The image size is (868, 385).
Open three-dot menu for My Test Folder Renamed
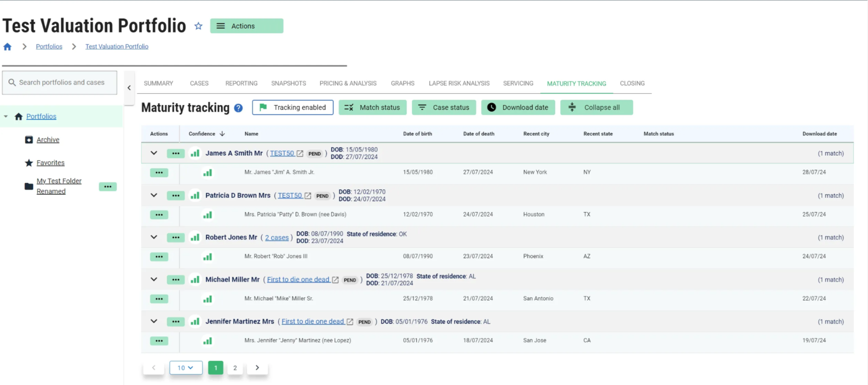[108, 187]
